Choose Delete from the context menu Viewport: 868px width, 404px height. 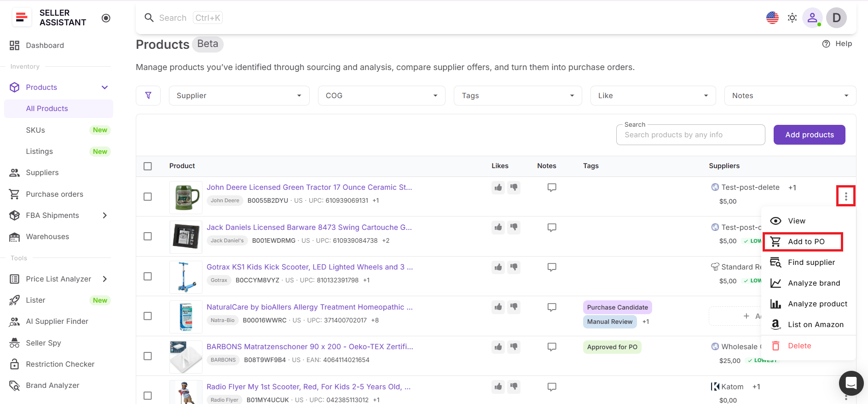(808, 346)
